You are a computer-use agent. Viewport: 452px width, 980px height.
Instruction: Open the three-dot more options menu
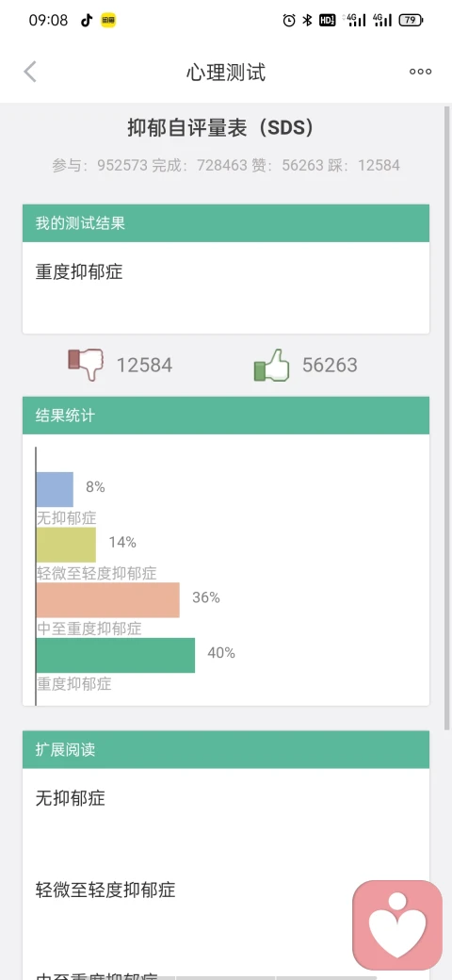click(x=420, y=72)
